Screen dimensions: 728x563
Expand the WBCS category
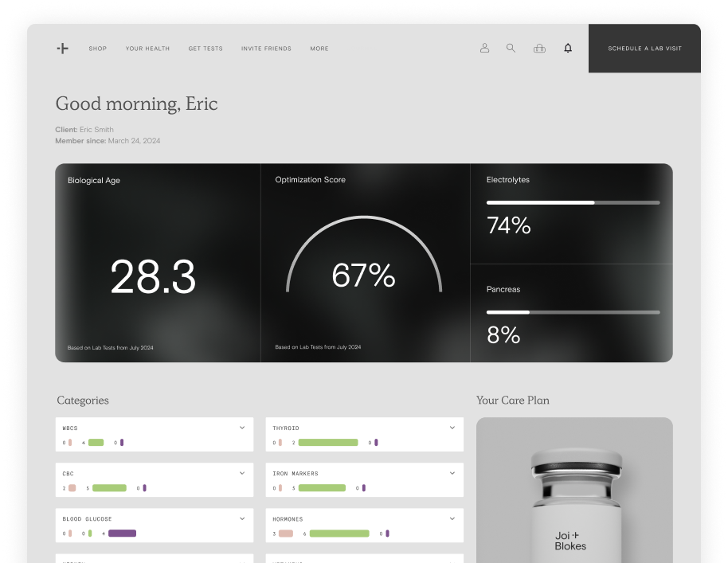click(x=242, y=428)
